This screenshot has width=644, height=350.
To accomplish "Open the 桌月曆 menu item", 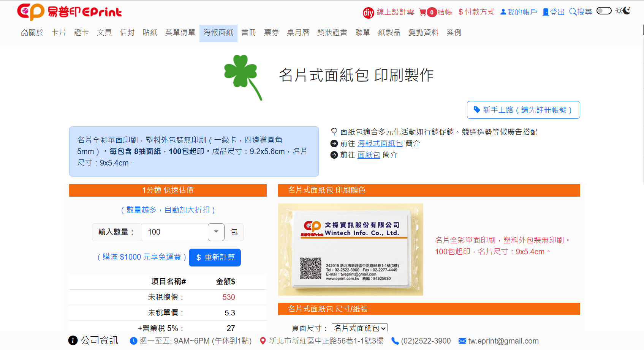I will coord(298,33).
